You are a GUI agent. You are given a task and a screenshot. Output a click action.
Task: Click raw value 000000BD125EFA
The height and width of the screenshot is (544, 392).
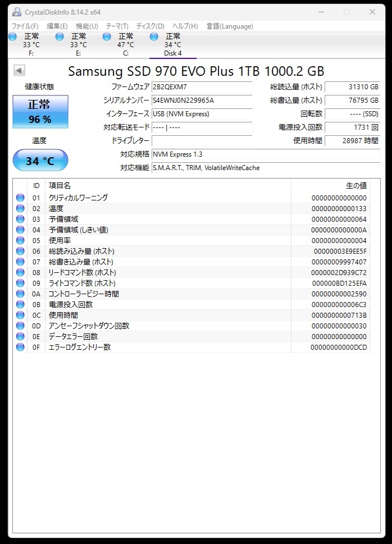click(339, 284)
